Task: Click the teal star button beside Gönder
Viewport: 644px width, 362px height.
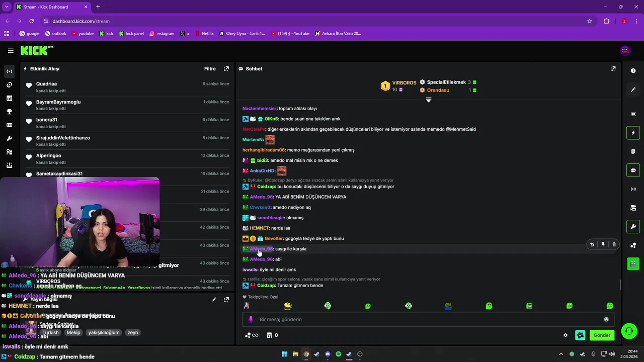Action: click(x=580, y=335)
